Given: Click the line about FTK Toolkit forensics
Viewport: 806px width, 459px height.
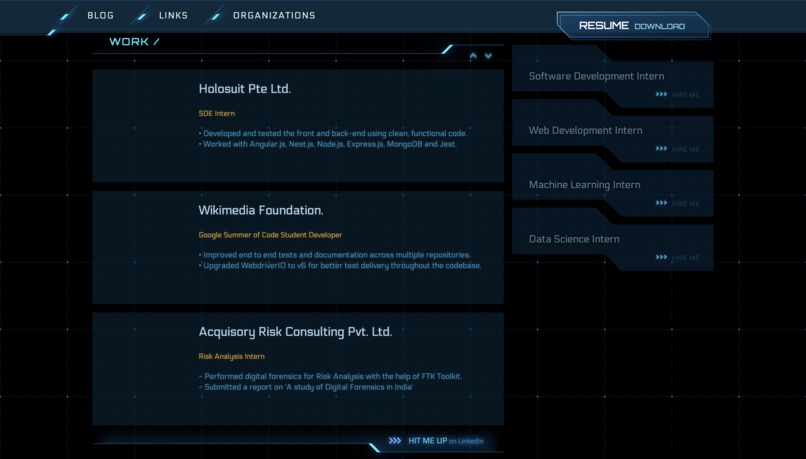Looking at the screenshot, I should pos(330,376).
